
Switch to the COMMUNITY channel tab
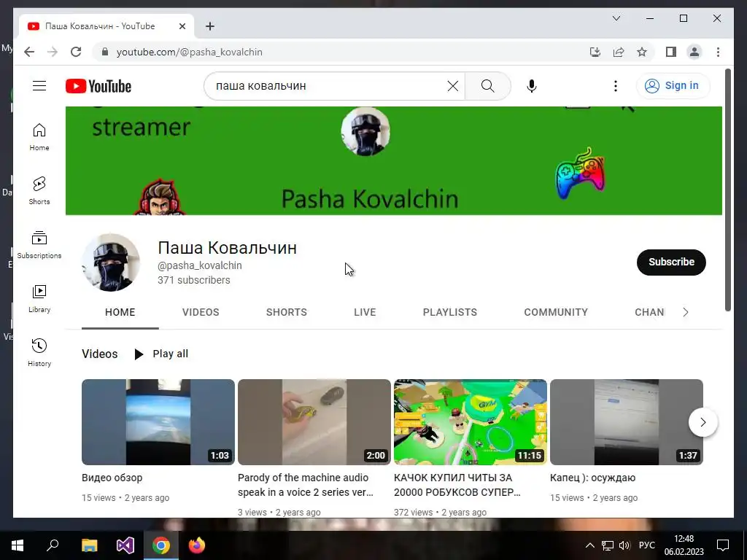click(556, 312)
